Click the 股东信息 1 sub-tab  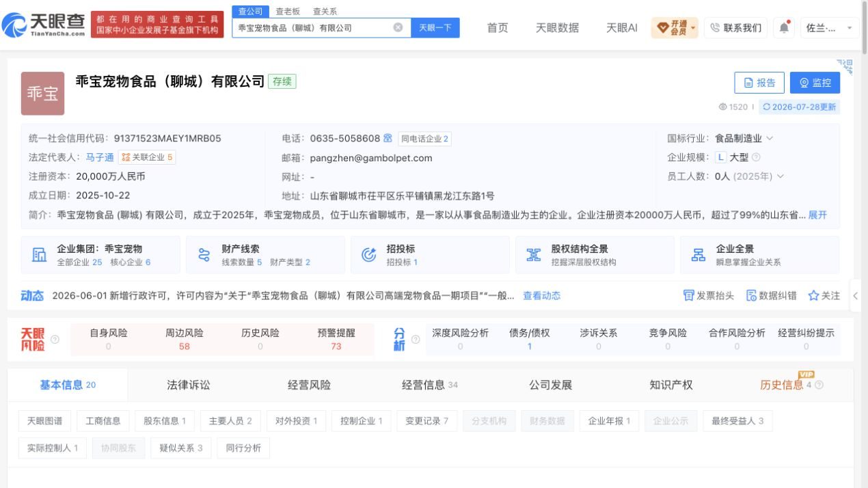point(165,421)
